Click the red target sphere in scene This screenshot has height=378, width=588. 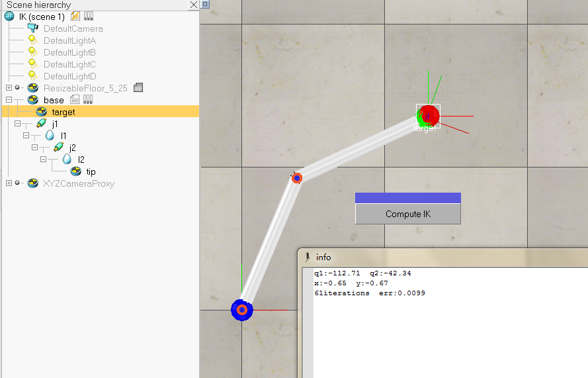click(x=428, y=116)
